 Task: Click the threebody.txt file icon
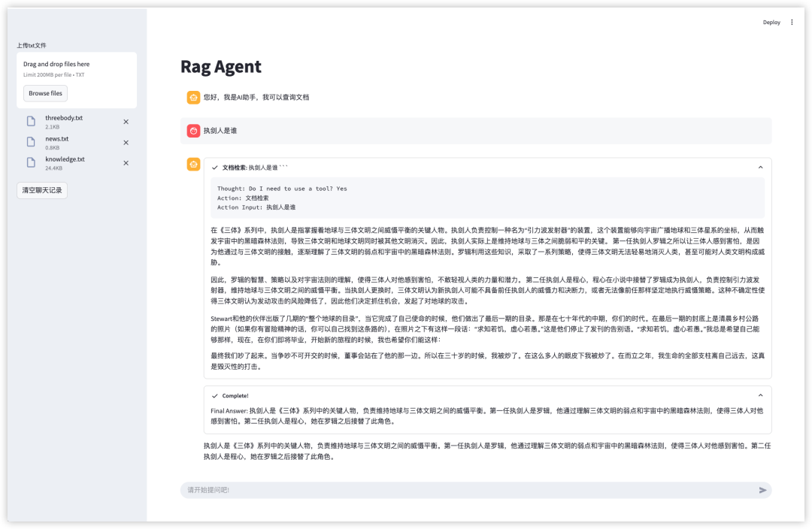(31, 122)
